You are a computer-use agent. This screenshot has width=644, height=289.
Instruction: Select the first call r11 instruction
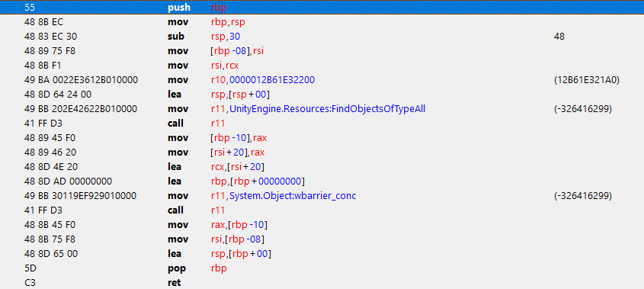pyautogui.click(x=322, y=124)
